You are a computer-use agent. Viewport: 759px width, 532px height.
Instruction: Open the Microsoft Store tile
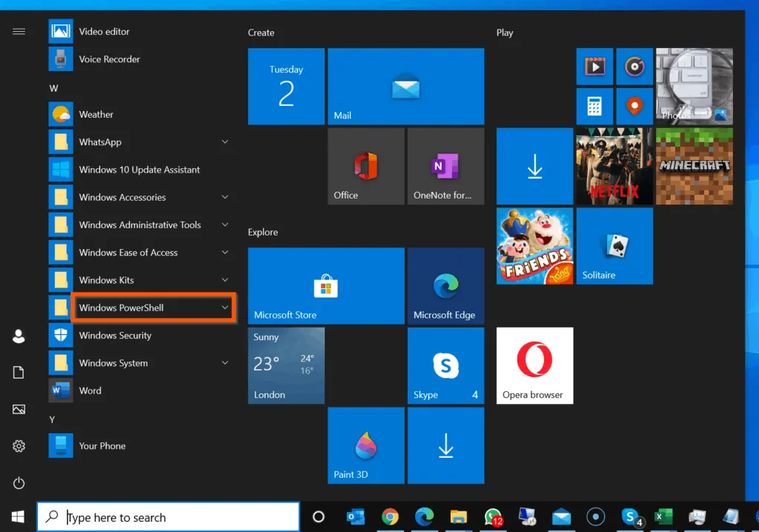tap(326, 285)
